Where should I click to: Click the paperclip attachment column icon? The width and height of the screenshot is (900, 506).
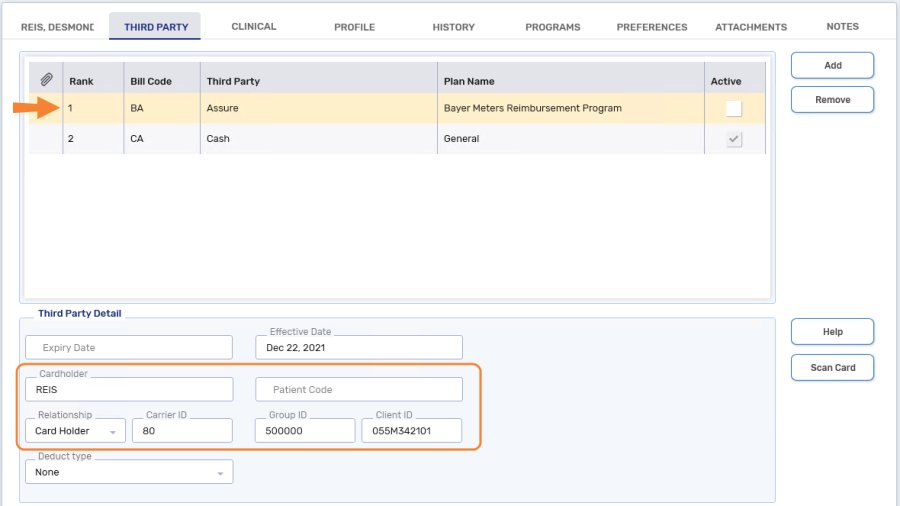click(46, 80)
